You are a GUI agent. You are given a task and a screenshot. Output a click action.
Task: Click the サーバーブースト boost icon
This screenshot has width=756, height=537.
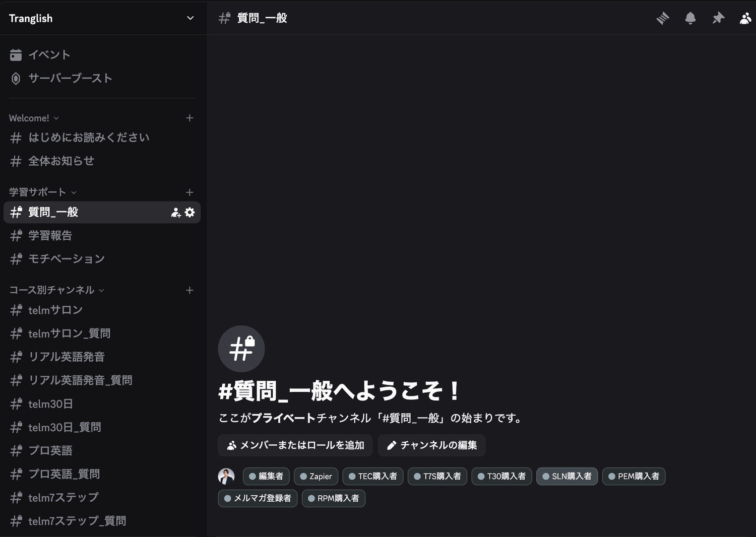click(x=16, y=79)
